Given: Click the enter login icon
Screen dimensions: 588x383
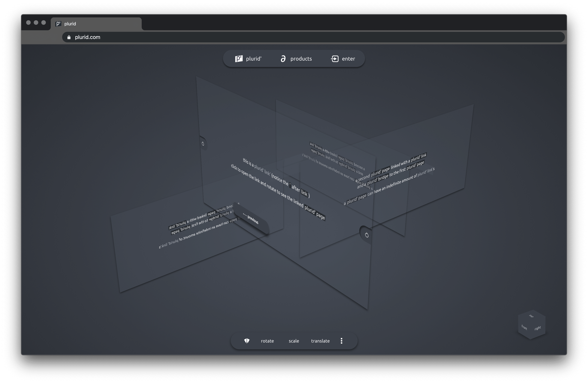Looking at the screenshot, I should [x=335, y=59].
